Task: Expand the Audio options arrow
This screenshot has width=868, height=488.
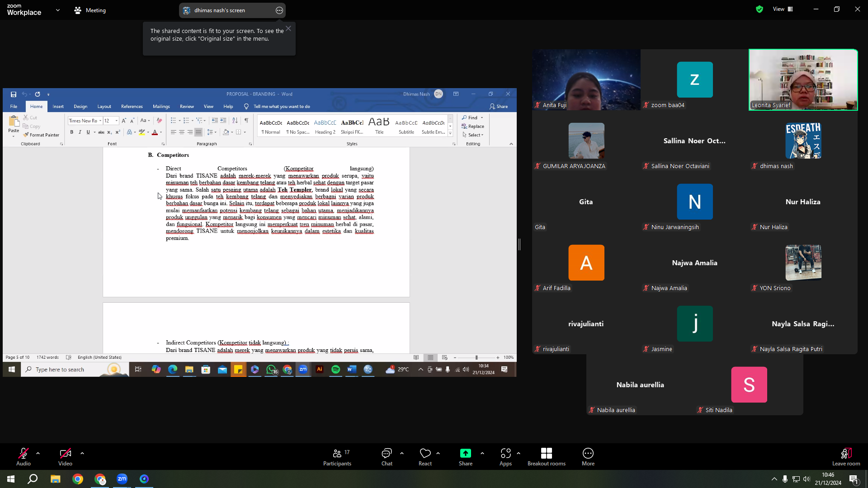Action: [38, 453]
